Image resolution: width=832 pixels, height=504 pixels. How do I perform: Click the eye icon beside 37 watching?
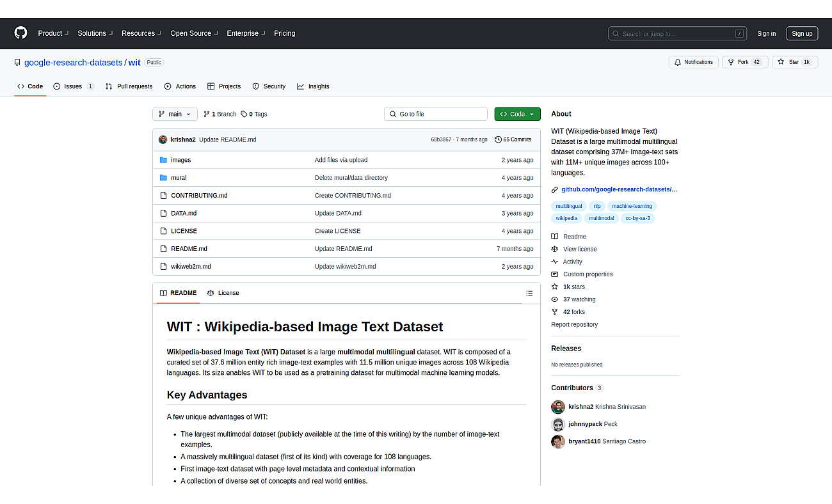coord(555,299)
